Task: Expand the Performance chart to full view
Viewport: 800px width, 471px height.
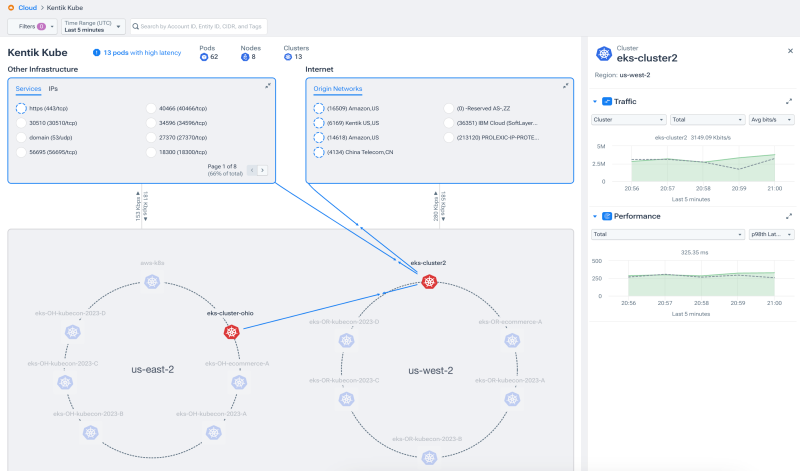Action: coord(789,216)
